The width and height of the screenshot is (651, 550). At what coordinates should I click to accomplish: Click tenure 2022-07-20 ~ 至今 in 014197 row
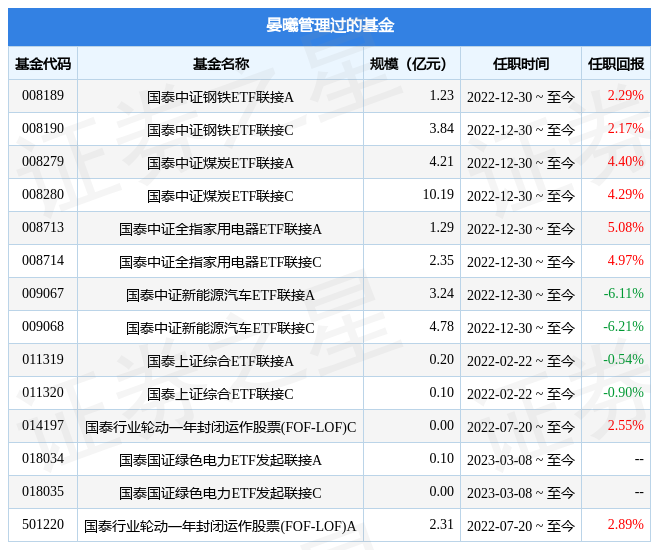(x=521, y=427)
